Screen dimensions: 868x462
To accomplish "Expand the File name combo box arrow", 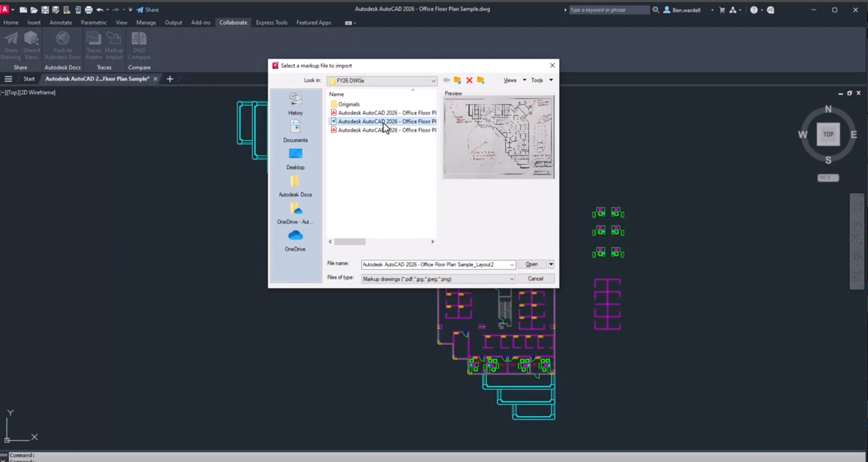I will pos(512,264).
